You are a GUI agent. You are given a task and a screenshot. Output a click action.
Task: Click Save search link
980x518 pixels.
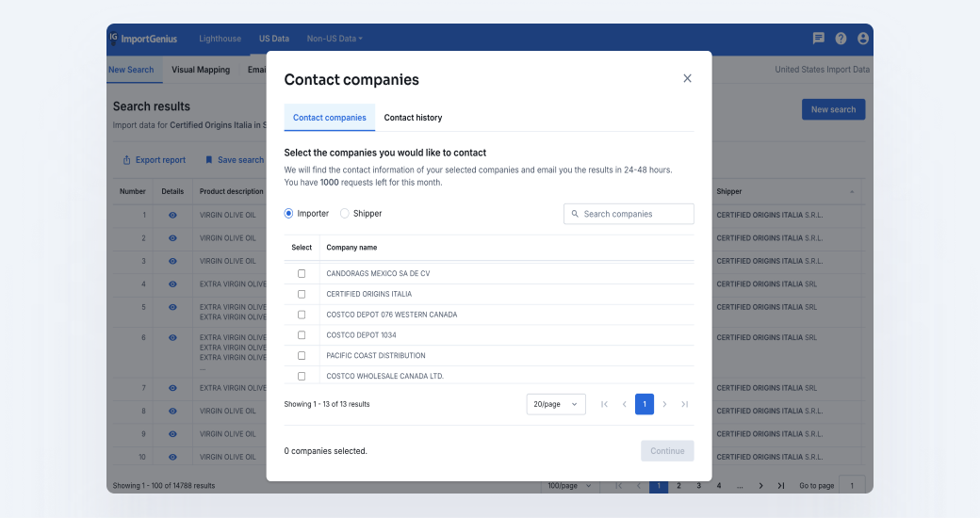235,160
